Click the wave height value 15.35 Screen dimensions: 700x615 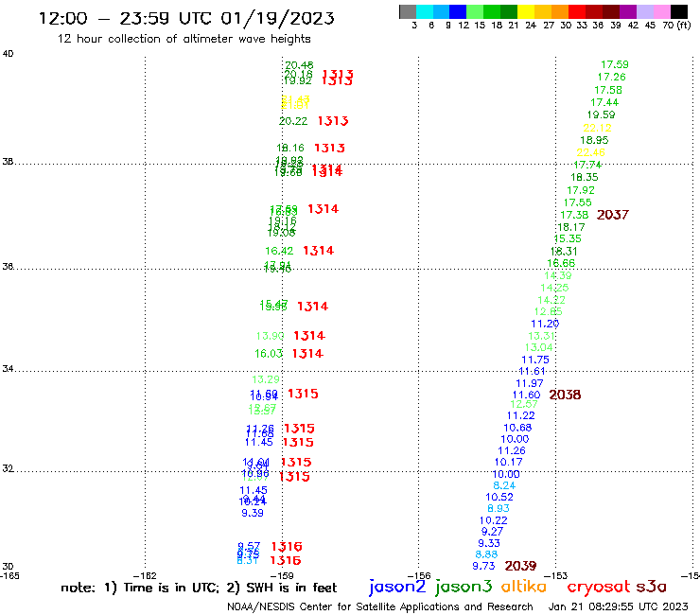(568, 239)
